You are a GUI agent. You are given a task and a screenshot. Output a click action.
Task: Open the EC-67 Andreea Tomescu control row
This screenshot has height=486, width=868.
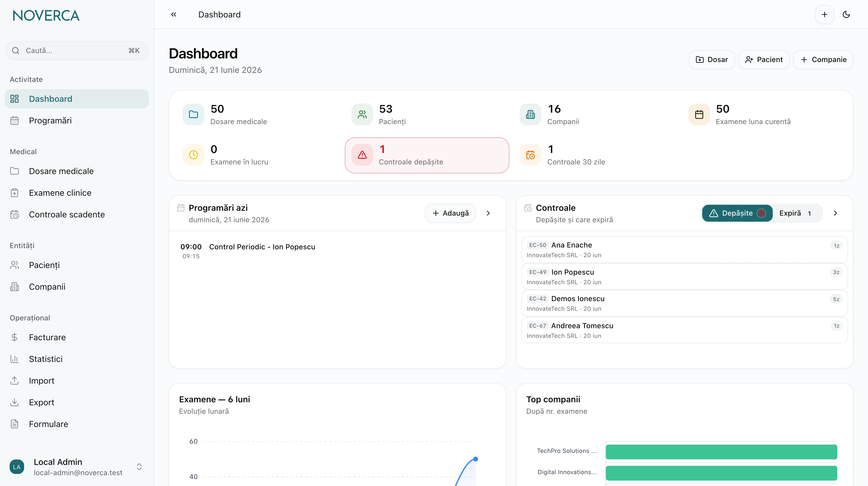pyautogui.click(x=684, y=330)
